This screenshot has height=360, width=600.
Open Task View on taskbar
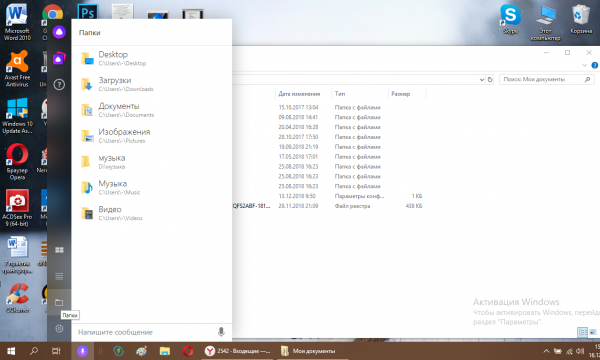[x=56, y=351]
